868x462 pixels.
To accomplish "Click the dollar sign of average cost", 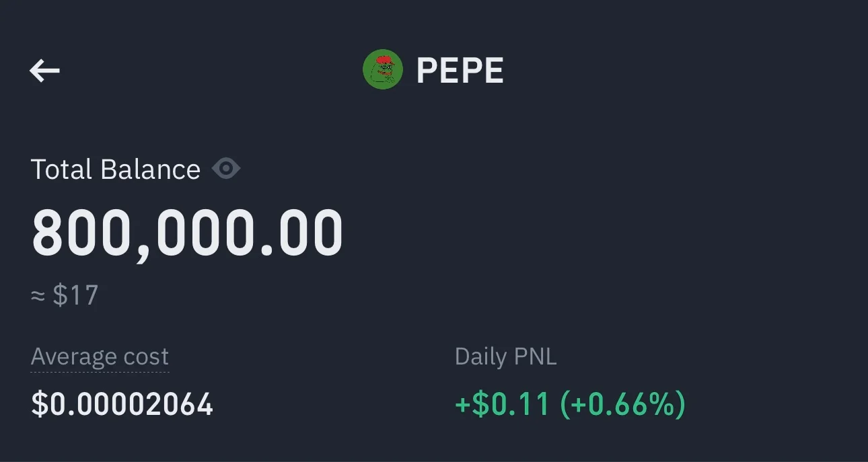I will click(x=39, y=404).
